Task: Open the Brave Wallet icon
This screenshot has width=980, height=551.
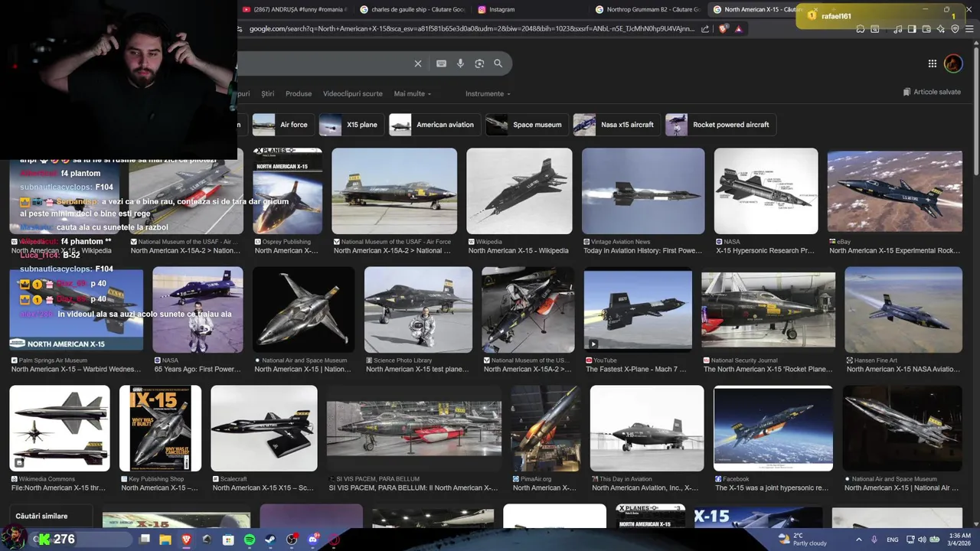Action: [x=926, y=29]
